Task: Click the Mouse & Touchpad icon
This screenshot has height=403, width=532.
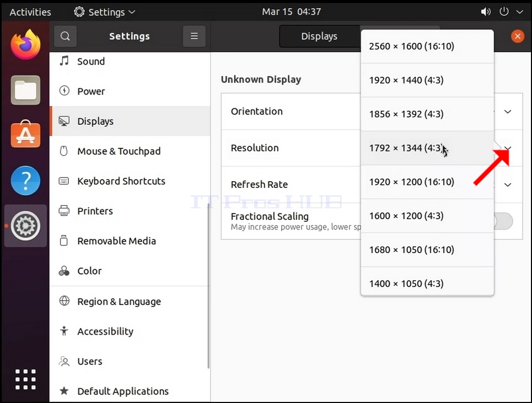Action: coord(64,151)
